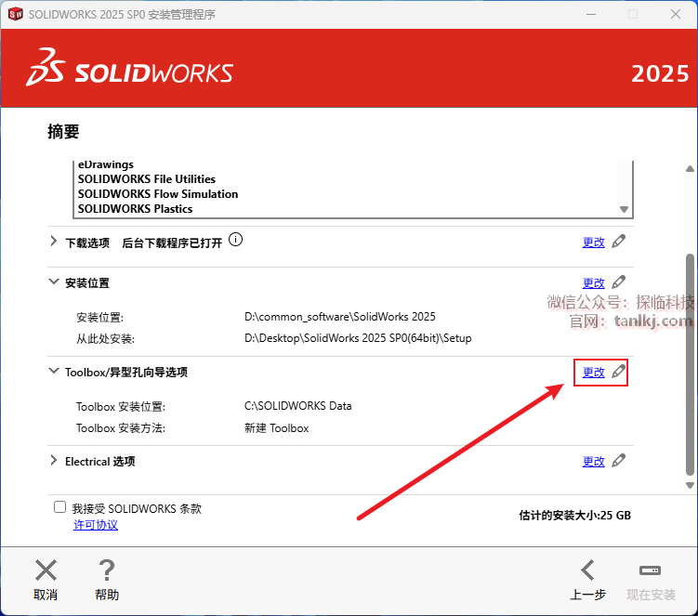Image resolution: width=698 pixels, height=616 pixels.
Task: Open 帮助 with the question mark icon
Action: coord(107,570)
